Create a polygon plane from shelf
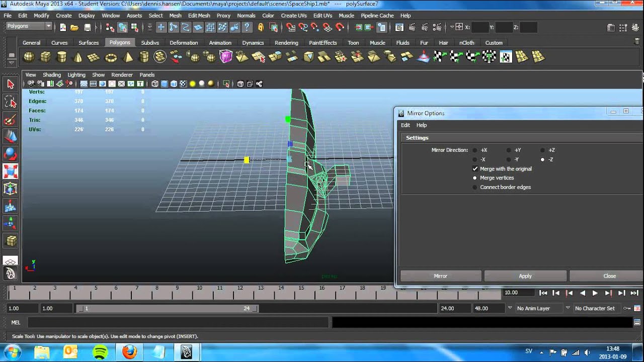Viewport: 644px width, 362px height. pyautogui.click(x=94, y=57)
